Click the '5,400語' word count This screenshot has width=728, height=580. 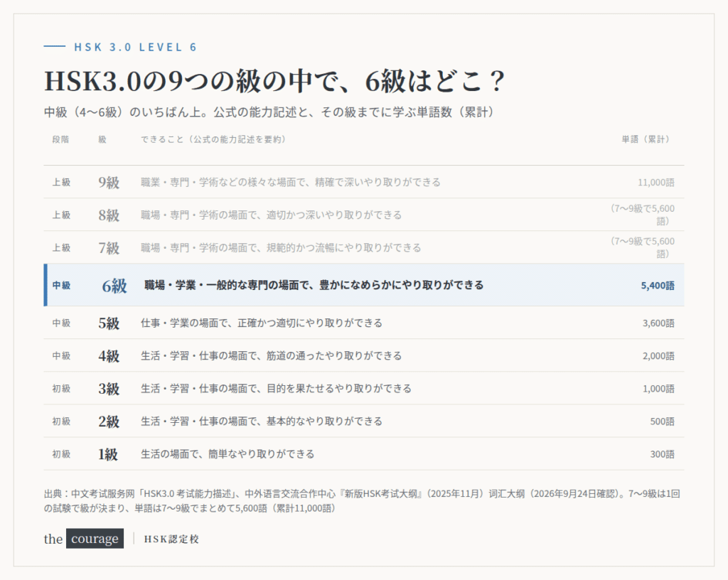coord(658,286)
